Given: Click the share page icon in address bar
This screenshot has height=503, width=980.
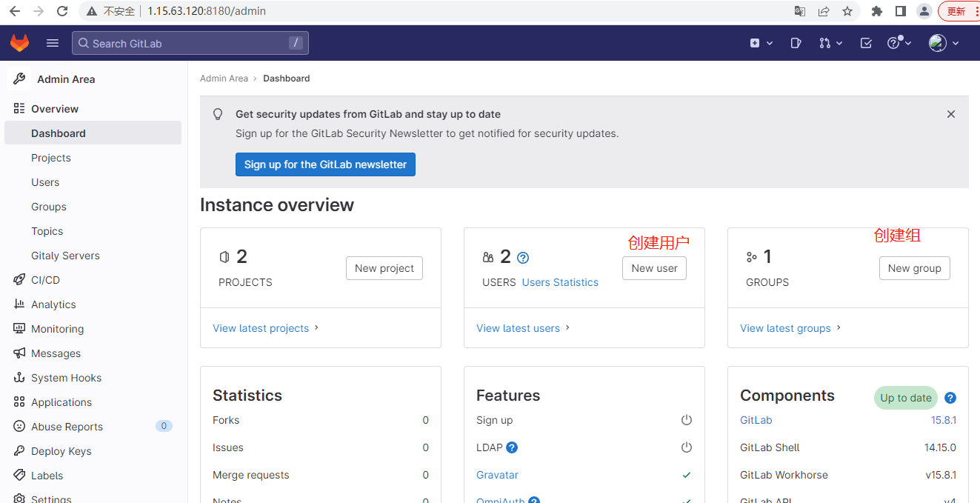Looking at the screenshot, I should (824, 11).
